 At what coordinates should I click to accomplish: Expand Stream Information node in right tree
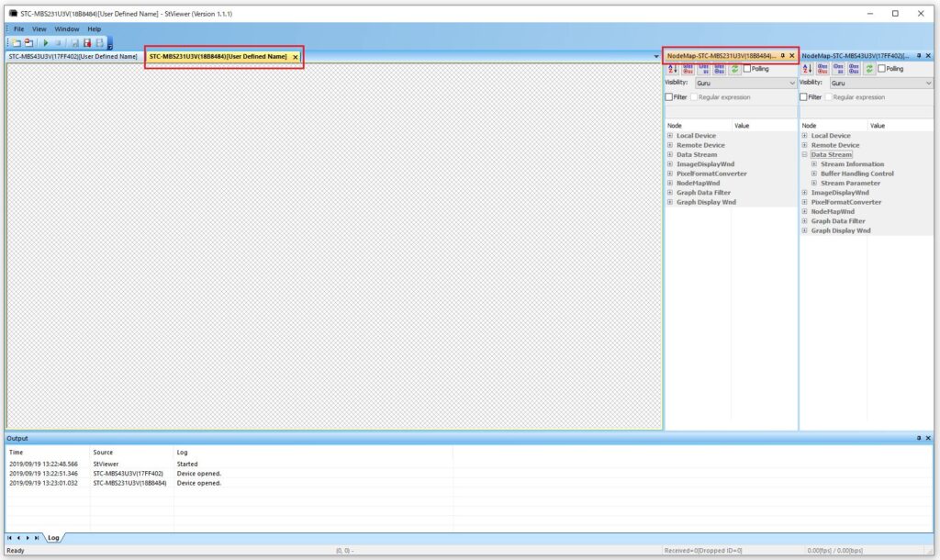813,164
